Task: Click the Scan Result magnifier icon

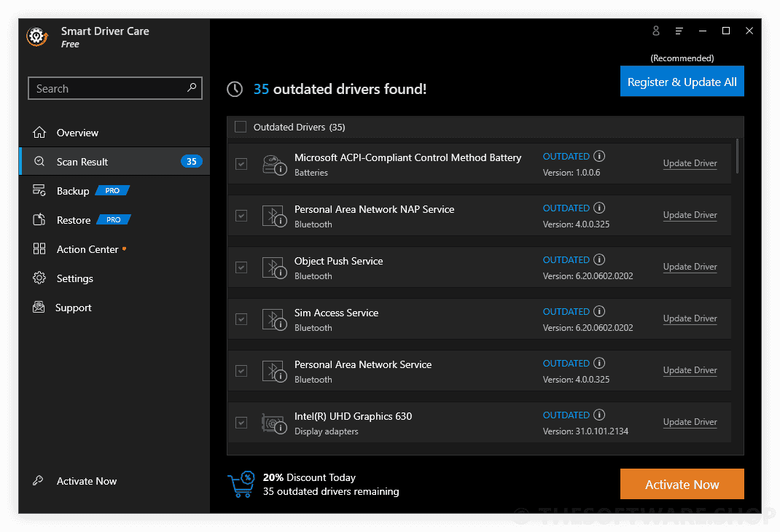Action: coord(39,162)
